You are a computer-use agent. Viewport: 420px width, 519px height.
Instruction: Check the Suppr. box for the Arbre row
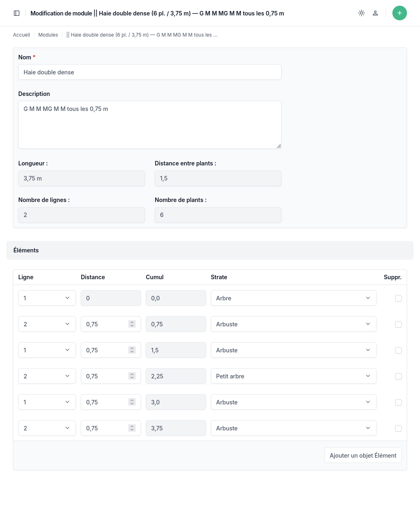(x=398, y=298)
